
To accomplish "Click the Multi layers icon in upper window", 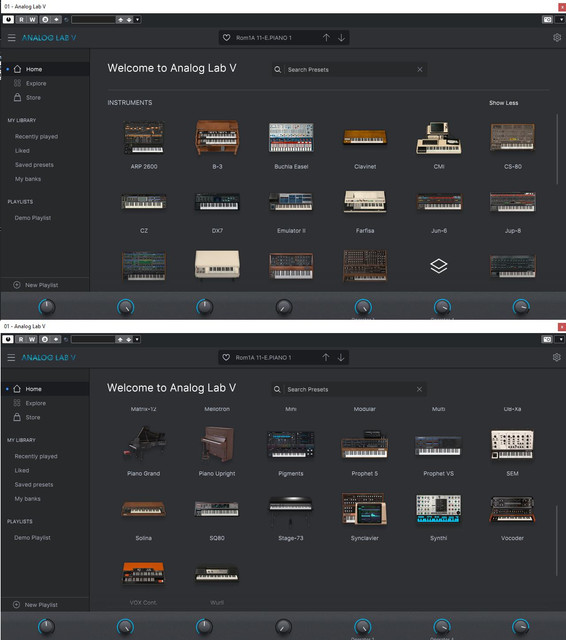I will 439,266.
